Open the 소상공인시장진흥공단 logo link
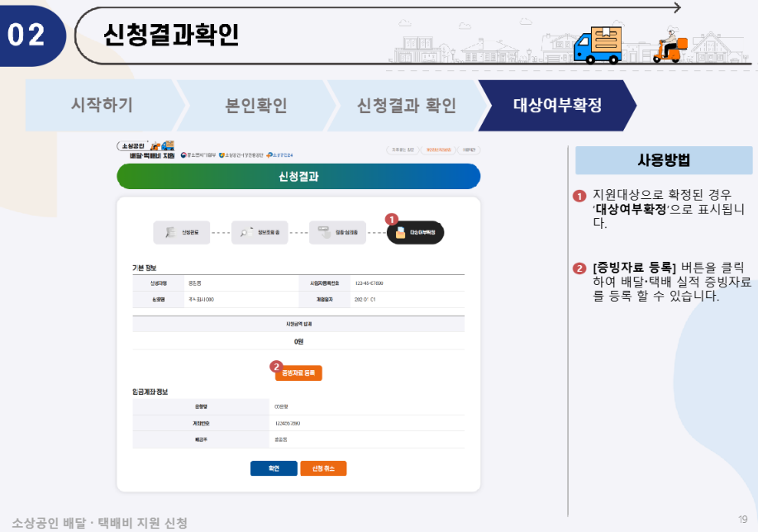 pyautogui.click(x=241, y=155)
